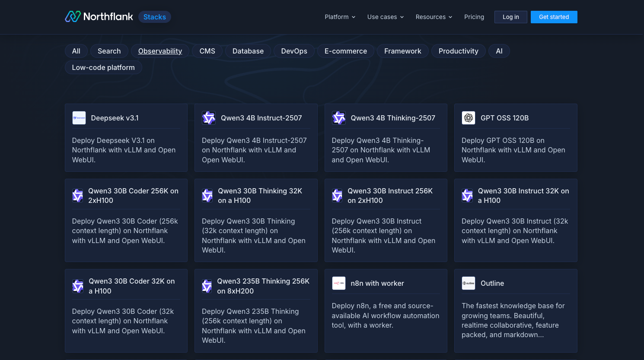The width and height of the screenshot is (644, 360).
Task: Select the Search category filter
Action: [109, 51]
